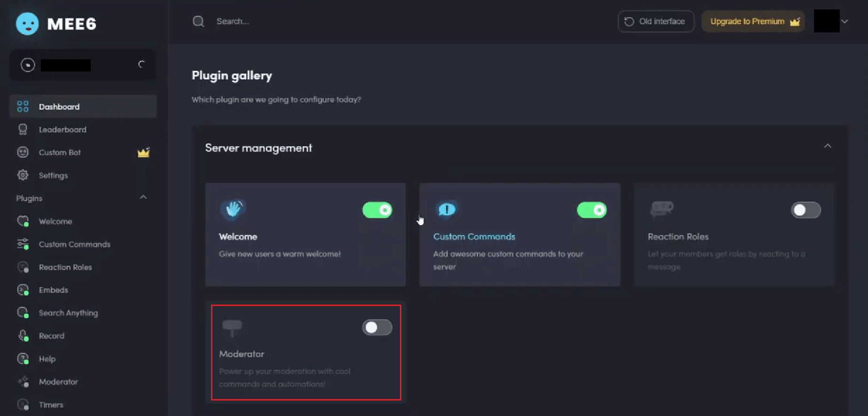Open the Reaction Roles card title
The height and width of the screenshot is (416, 868).
(678, 236)
